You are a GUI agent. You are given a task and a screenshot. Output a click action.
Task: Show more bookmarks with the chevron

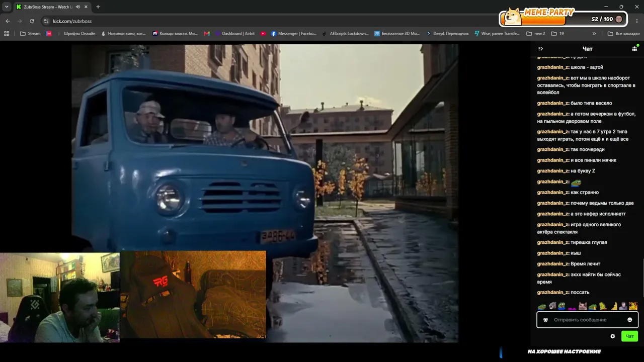(594, 34)
